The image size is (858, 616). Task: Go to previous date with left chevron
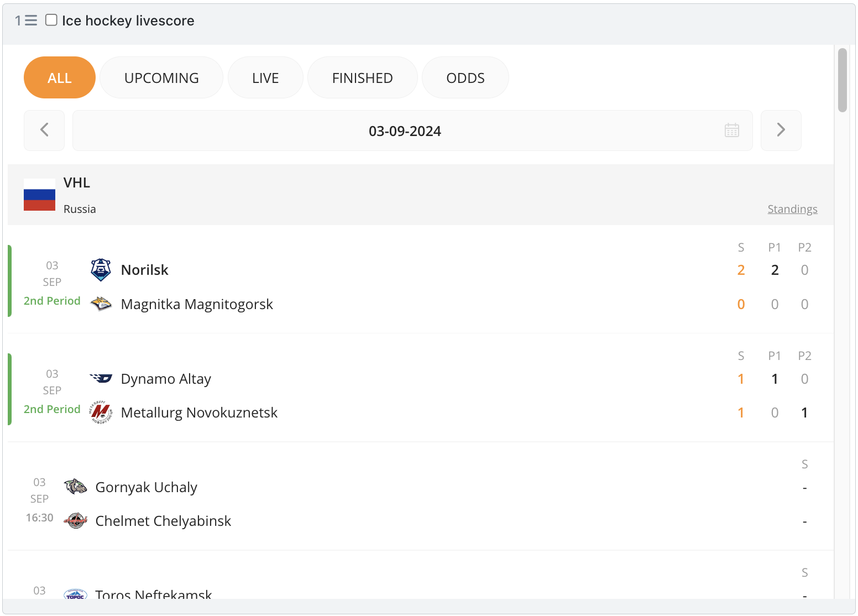[x=44, y=130]
